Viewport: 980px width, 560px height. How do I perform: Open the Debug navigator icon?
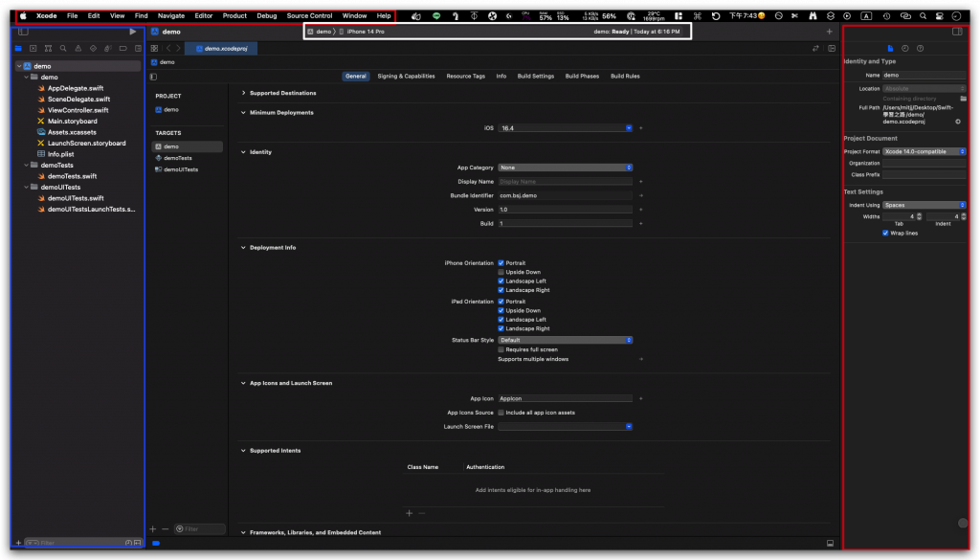click(108, 48)
